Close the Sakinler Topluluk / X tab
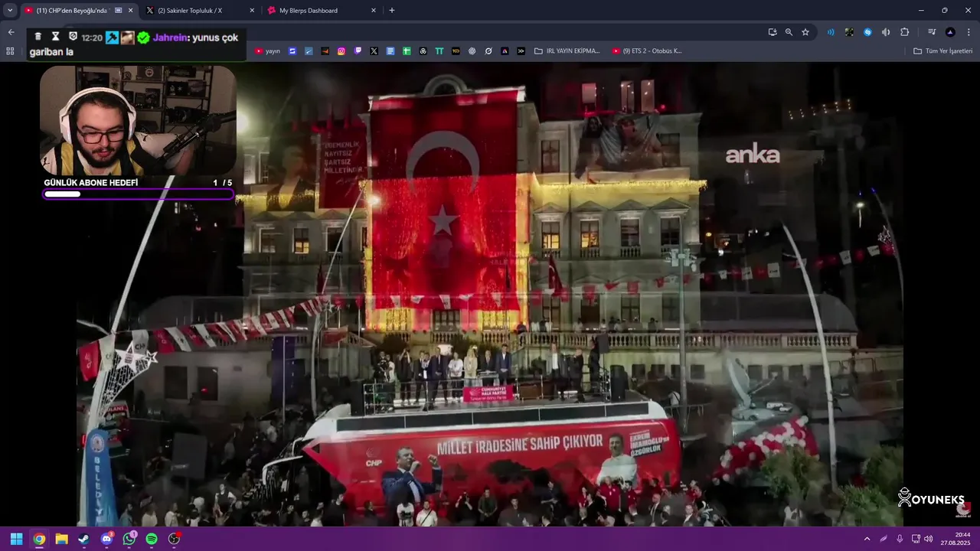The height and width of the screenshot is (551, 980). [x=252, y=11]
